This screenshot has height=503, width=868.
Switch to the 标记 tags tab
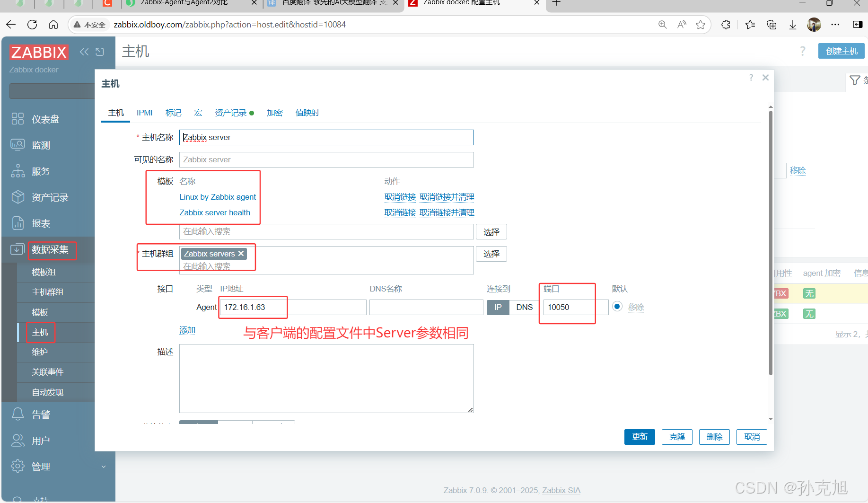click(174, 113)
